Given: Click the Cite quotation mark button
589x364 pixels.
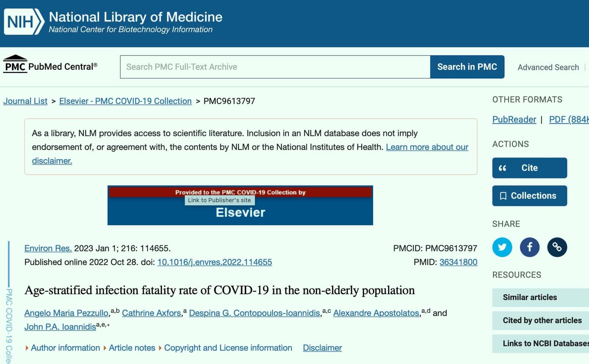Looking at the screenshot, I should [530, 168].
